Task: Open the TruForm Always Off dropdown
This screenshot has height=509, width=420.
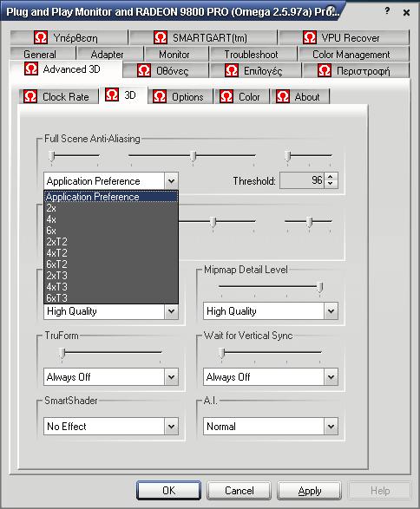Action: tap(171, 377)
